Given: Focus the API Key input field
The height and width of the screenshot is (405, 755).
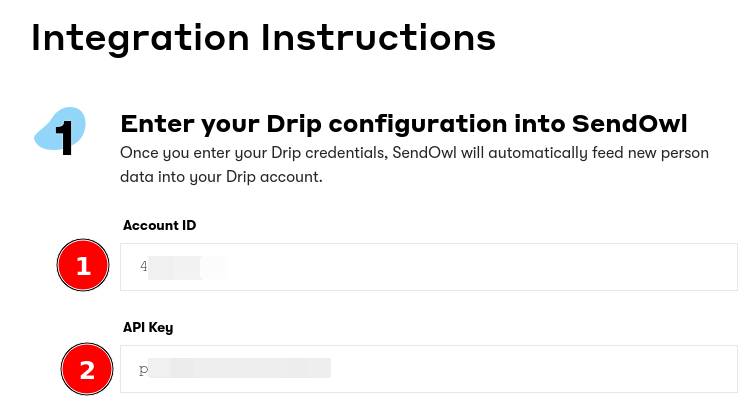Looking at the screenshot, I should click(428, 369).
